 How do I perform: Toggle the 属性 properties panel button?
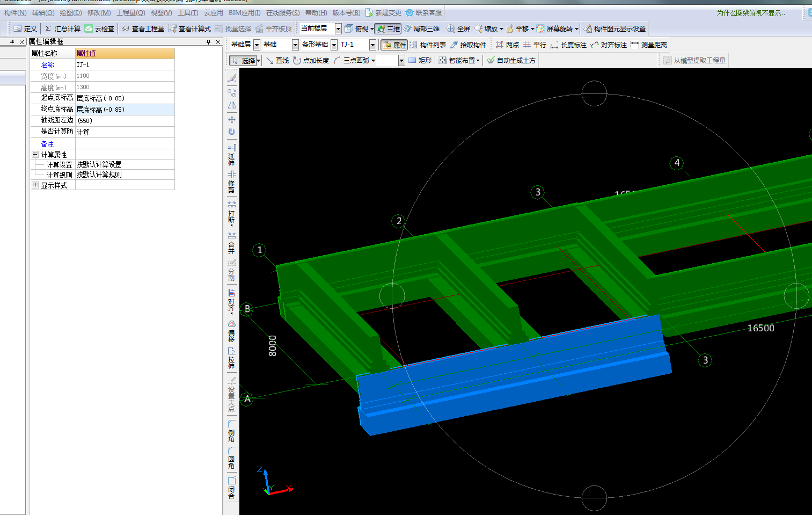pyautogui.click(x=394, y=45)
